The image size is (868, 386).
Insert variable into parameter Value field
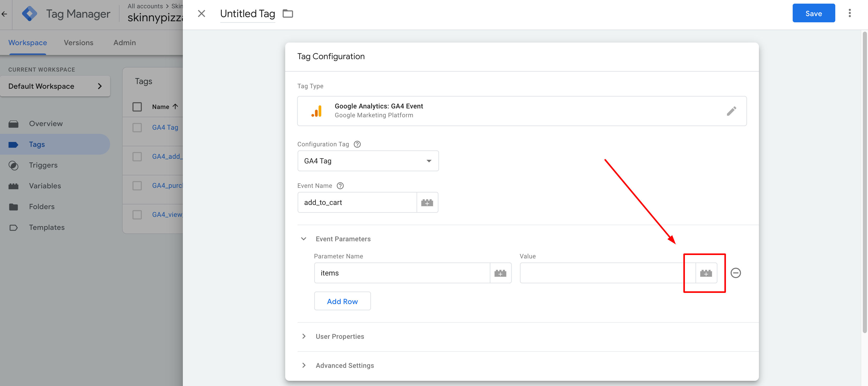coord(706,273)
